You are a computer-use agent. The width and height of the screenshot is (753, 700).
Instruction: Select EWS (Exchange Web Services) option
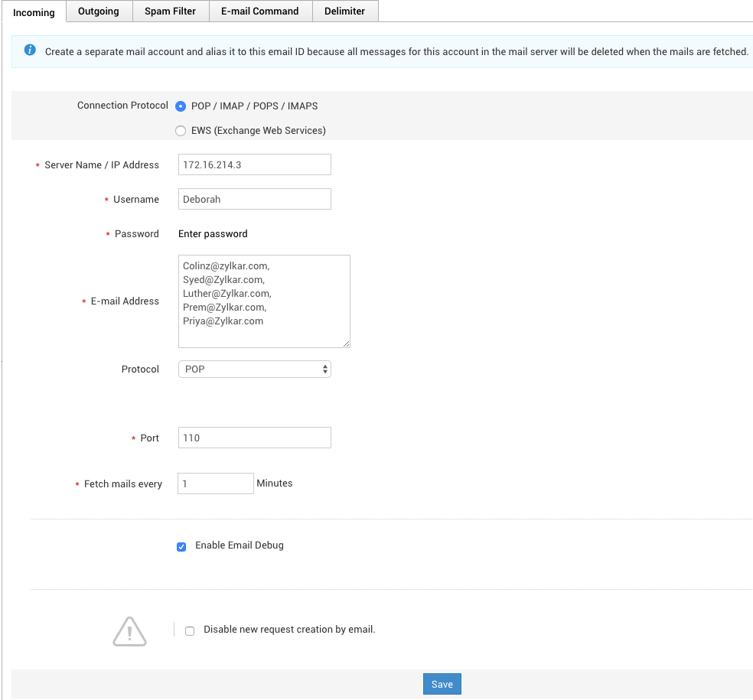coord(181,131)
